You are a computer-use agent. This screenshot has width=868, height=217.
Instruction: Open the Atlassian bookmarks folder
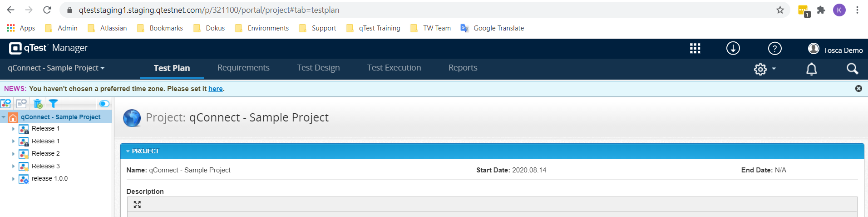coord(107,28)
